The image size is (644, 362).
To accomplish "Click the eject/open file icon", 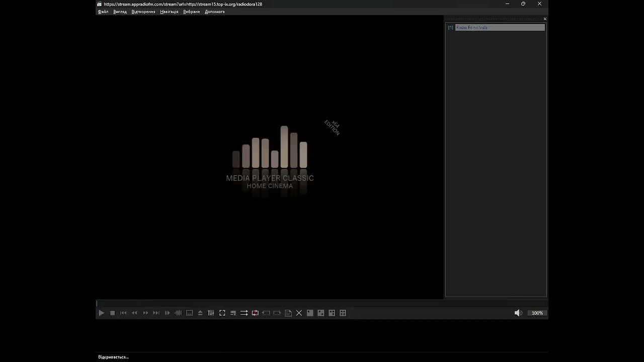I will (200, 313).
